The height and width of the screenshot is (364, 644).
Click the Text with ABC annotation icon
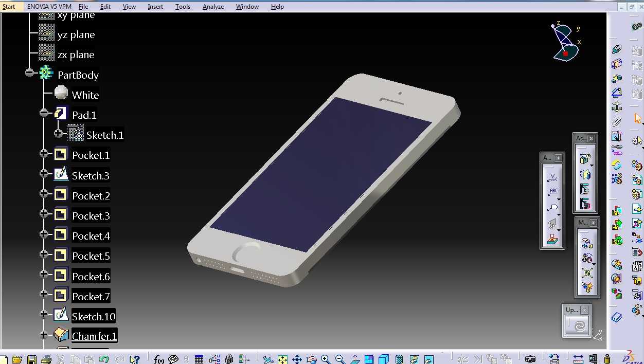click(x=553, y=193)
